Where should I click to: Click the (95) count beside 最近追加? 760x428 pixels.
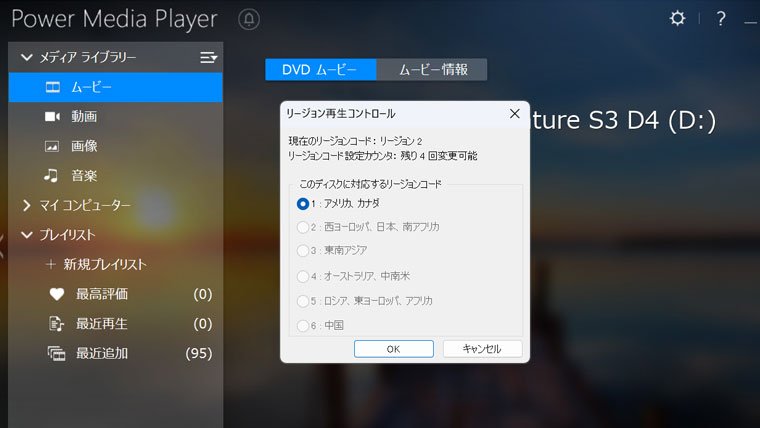199,353
